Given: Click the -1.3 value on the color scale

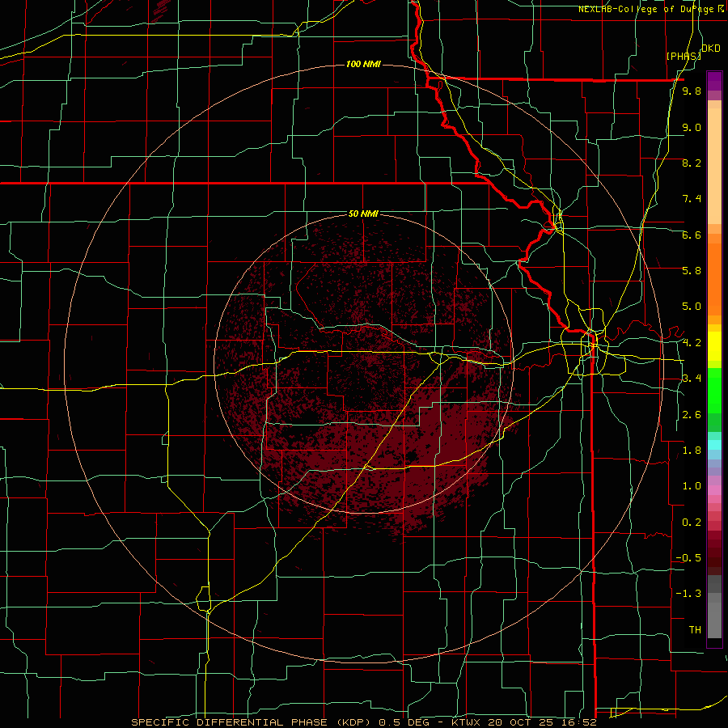Looking at the screenshot, I should click(688, 594).
